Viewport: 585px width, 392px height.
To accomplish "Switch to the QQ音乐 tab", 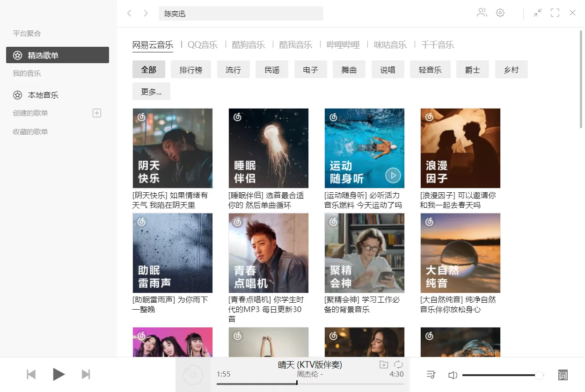I will point(202,44).
